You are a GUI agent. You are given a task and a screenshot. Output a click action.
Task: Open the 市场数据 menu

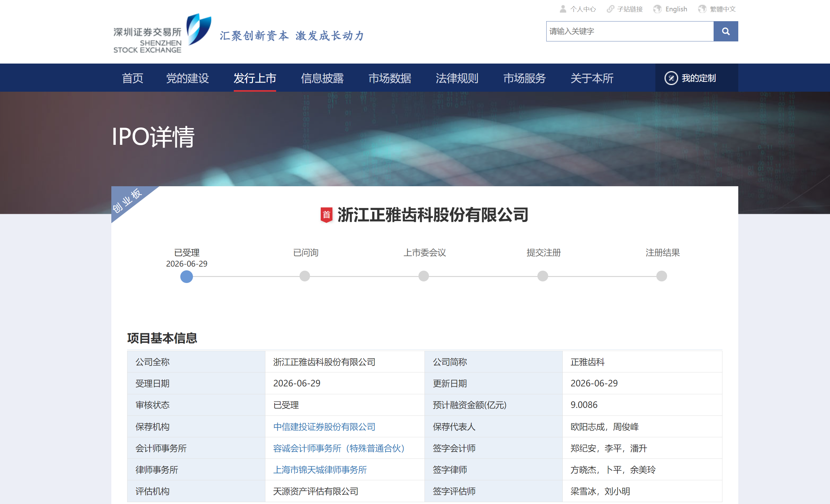(390, 78)
